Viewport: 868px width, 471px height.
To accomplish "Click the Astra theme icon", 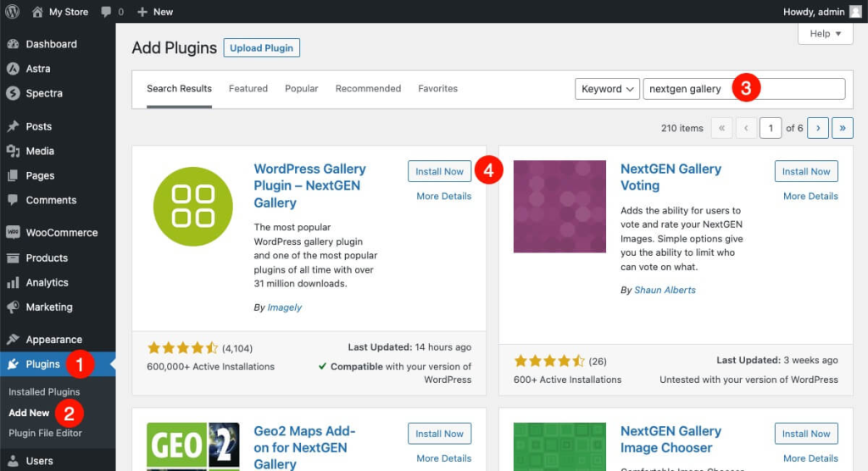I will 13,69.
